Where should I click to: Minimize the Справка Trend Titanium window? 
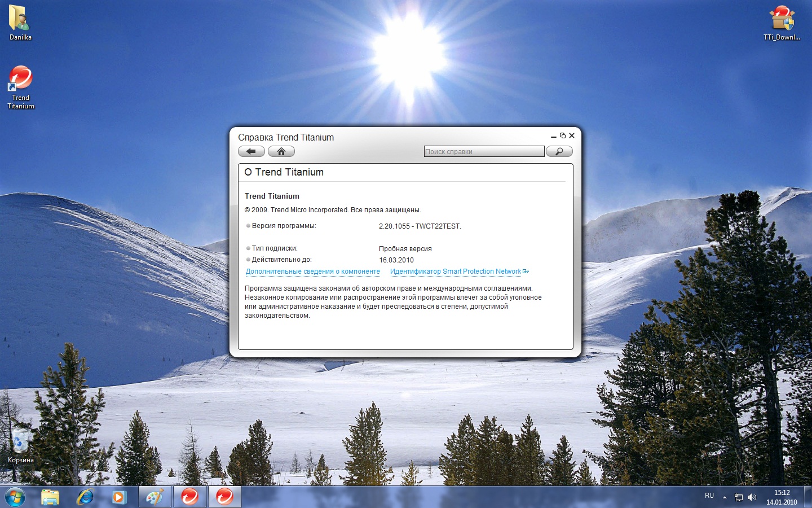tap(554, 136)
